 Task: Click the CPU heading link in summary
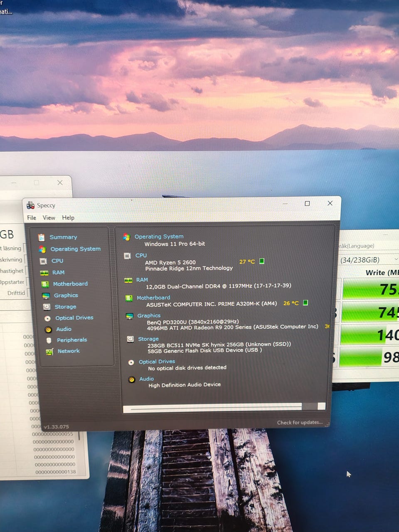pyautogui.click(x=141, y=256)
